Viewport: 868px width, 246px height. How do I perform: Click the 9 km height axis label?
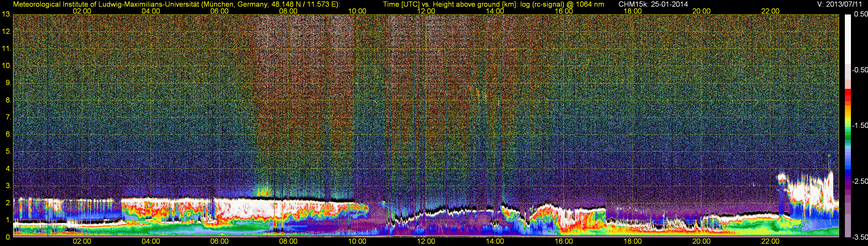coord(8,83)
